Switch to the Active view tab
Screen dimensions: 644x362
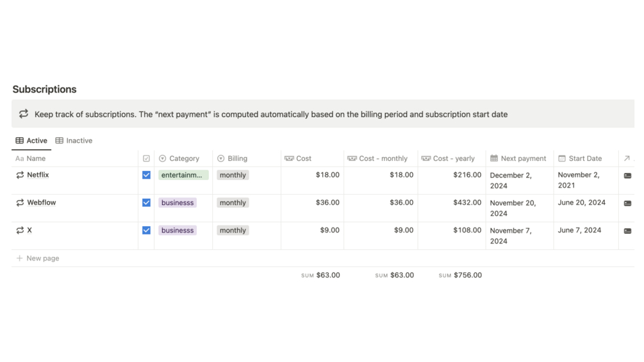coord(31,140)
